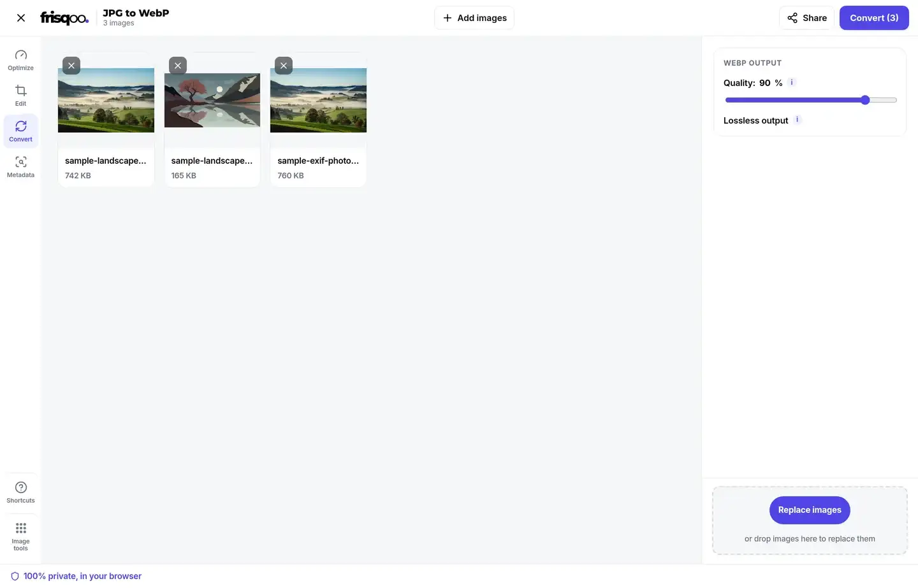Image resolution: width=918 pixels, height=588 pixels.
Task: Open the Optimize tool in sidebar
Action: tap(20, 60)
